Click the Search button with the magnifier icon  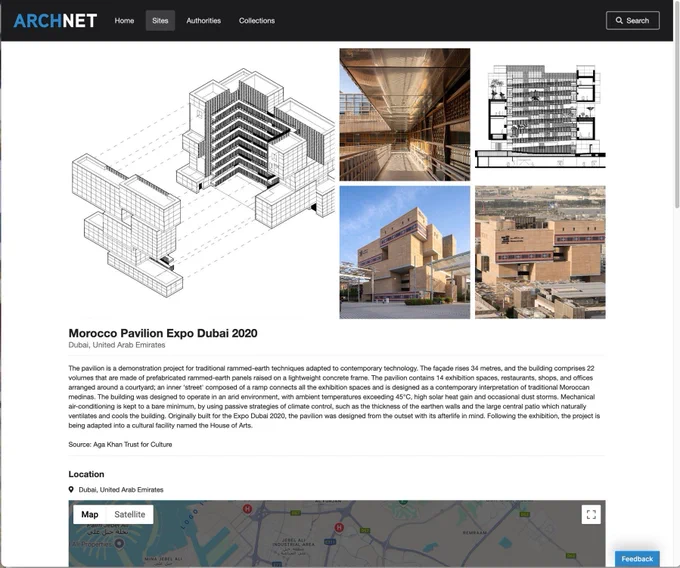point(632,20)
